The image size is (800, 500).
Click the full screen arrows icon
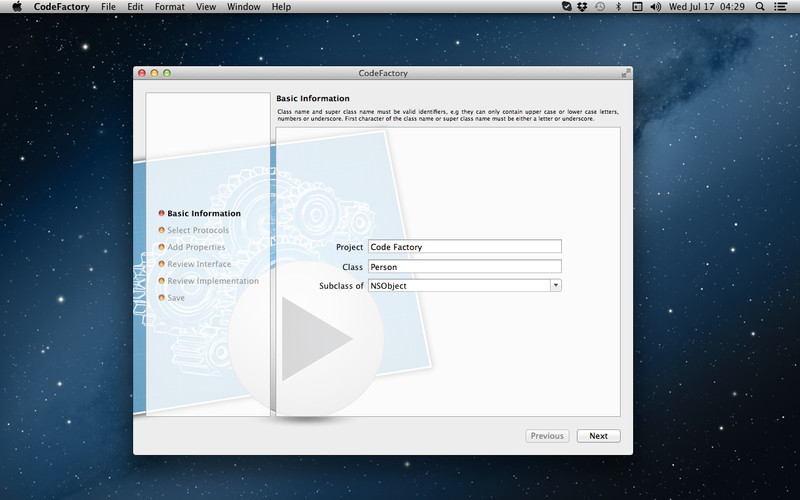click(626, 73)
